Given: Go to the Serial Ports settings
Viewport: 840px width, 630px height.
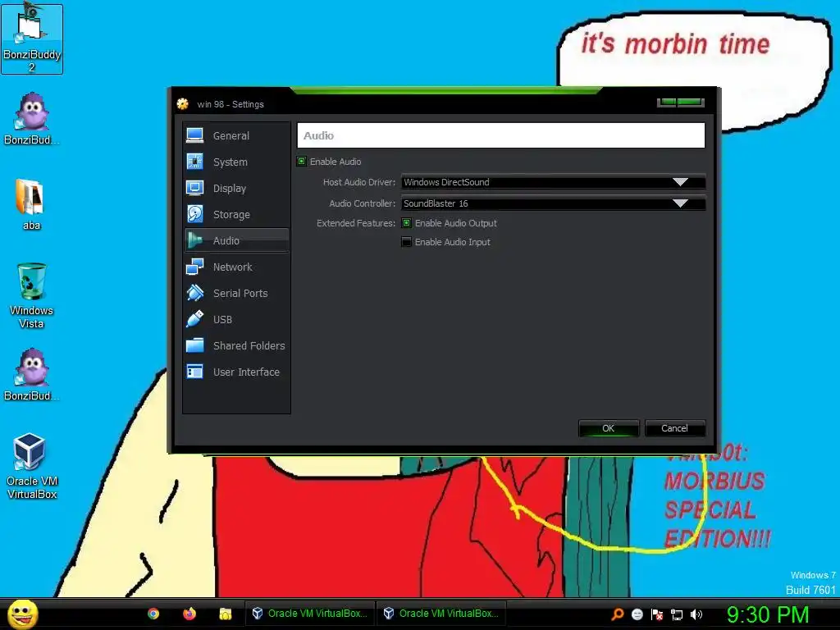Looking at the screenshot, I should click(x=236, y=293).
